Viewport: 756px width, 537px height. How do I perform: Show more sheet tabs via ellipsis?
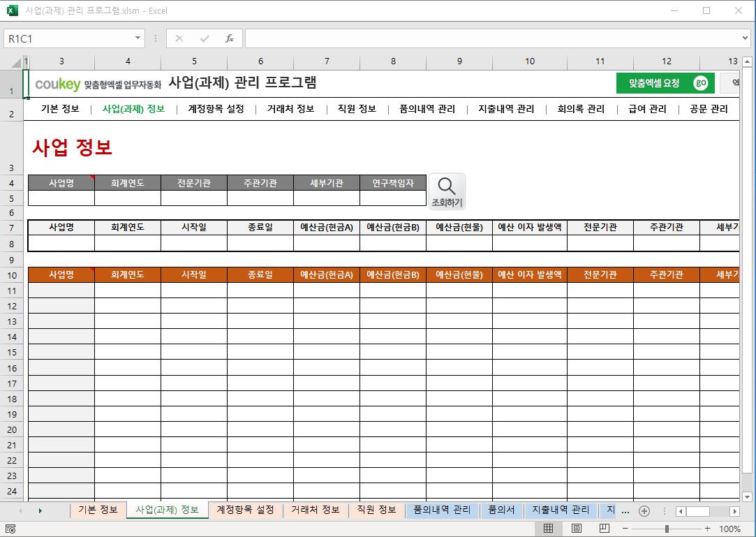[x=625, y=511]
